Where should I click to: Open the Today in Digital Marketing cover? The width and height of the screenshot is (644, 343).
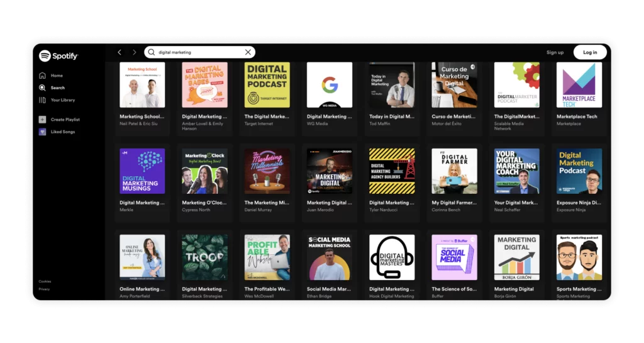392,85
